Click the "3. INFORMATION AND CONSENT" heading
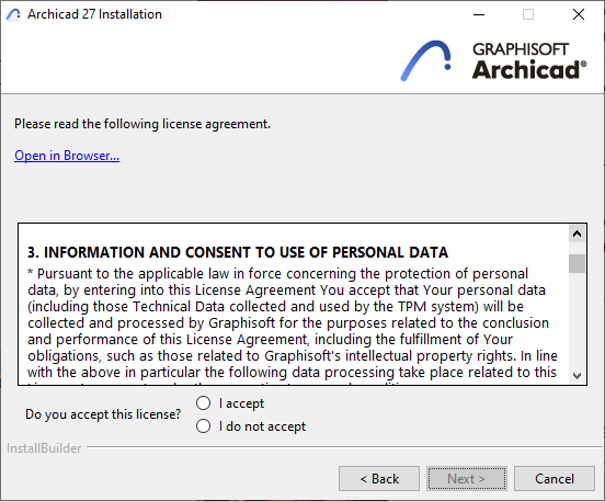This screenshot has width=606, height=502. tap(238, 252)
